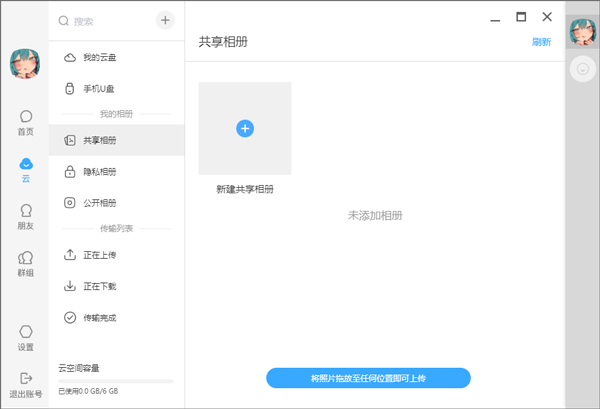Open 公开相册 public album
The width and height of the screenshot is (600, 409).
(116, 203)
